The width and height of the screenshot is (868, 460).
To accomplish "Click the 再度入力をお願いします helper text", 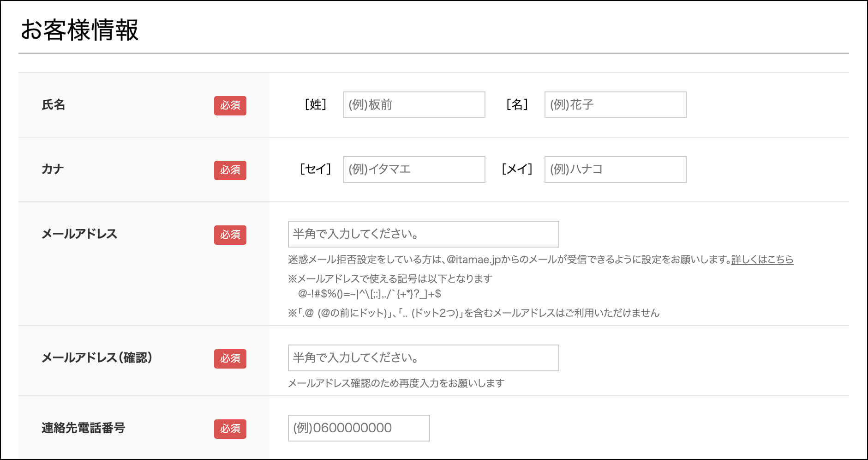I will point(396,383).
